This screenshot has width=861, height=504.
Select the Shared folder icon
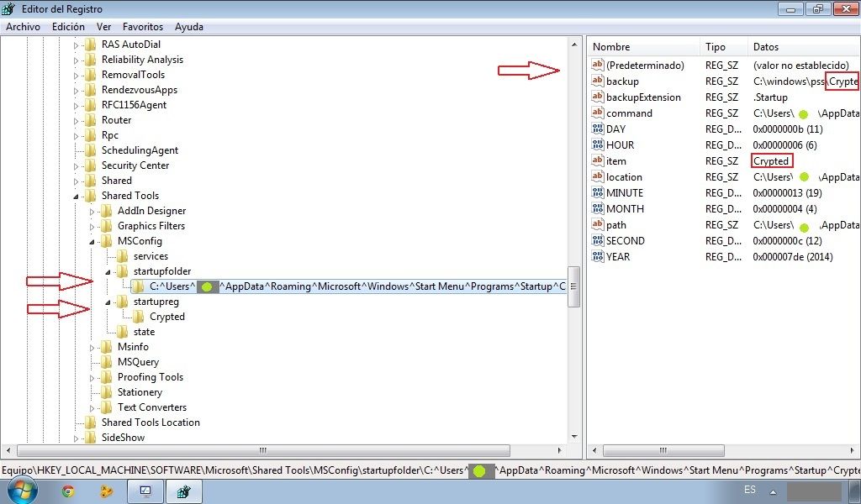tap(90, 181)
